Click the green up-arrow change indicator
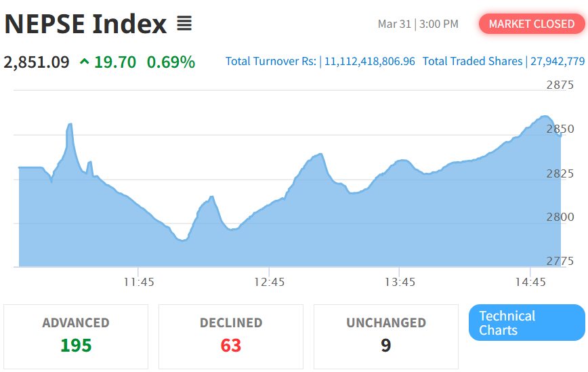Image resolution: width=588 pixels, height=372 pixels. coord(85,62)
